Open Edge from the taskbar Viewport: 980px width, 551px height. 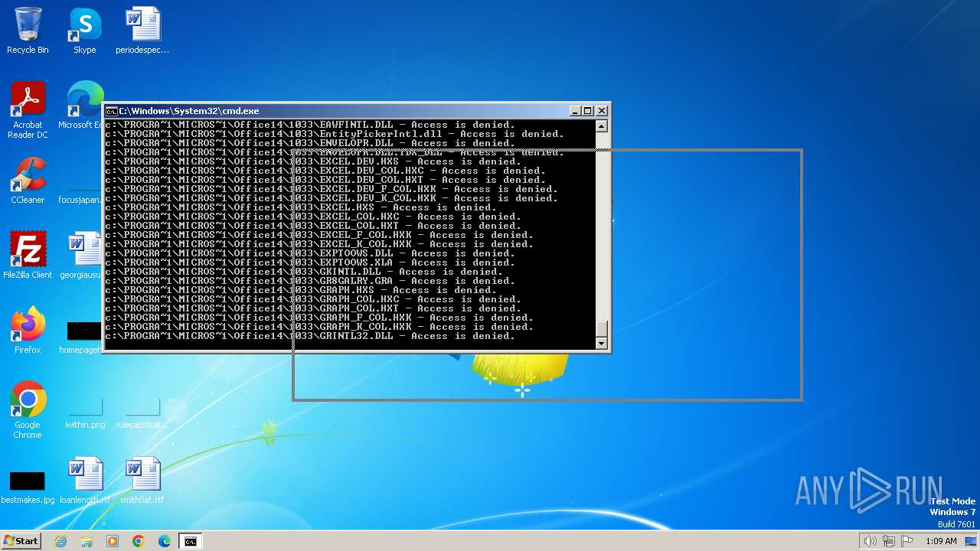pos(165,541)
